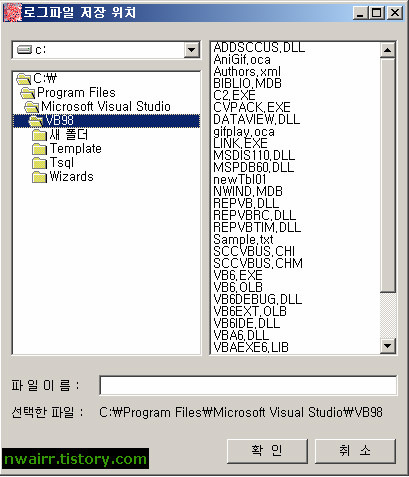Image resolution: width=409 pixels, height=477 pixels.
Task: Select the Template folder icon
Action: [39, 149]
